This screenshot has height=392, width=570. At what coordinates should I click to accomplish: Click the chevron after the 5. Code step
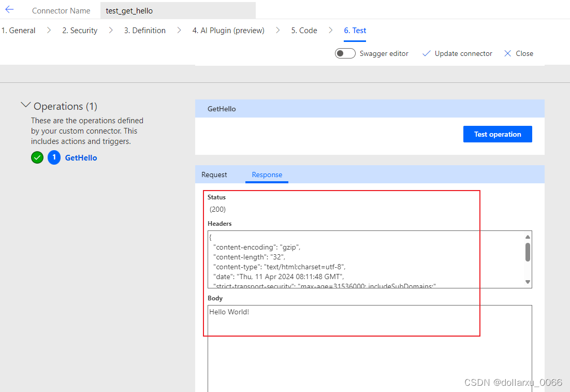330,31
